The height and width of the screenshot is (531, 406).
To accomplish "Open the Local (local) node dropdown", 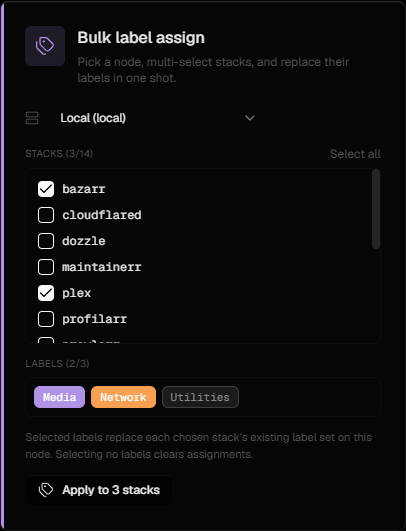I will (x=157, y=118).
